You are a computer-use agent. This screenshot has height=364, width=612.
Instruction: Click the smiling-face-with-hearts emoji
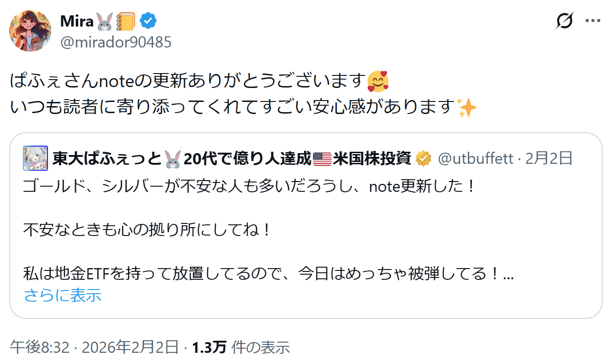tap(377, 81)
